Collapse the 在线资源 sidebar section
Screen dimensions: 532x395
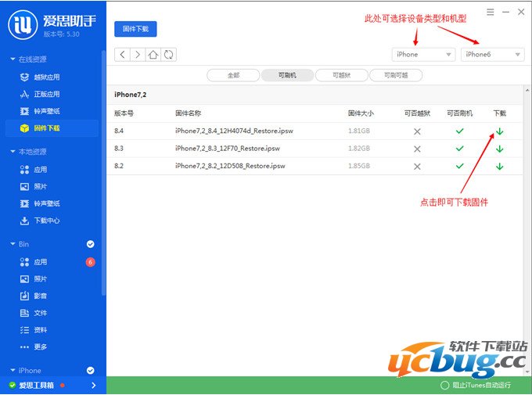(13, 59)
